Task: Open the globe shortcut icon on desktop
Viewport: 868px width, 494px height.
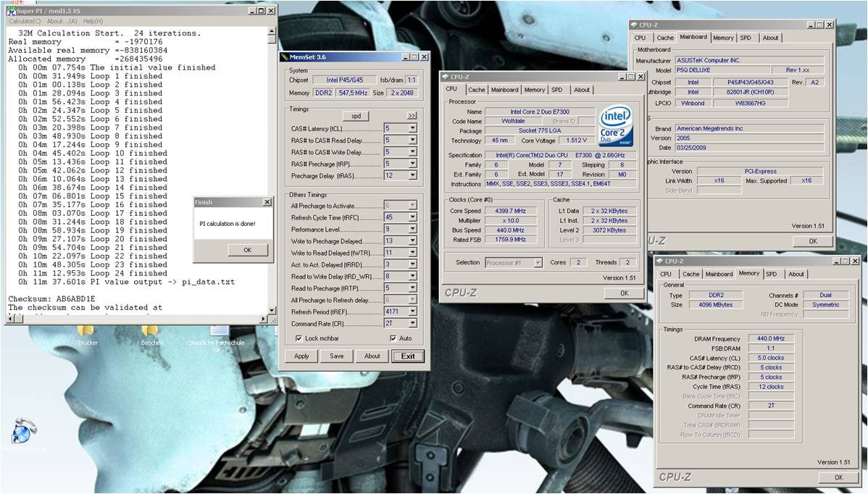Action: coord(23,430)
